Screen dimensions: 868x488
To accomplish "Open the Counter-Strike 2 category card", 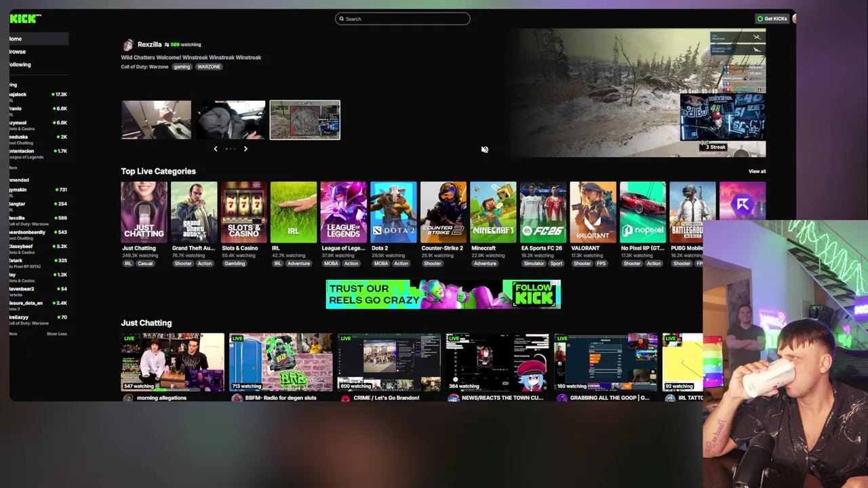I will [443, 212].
